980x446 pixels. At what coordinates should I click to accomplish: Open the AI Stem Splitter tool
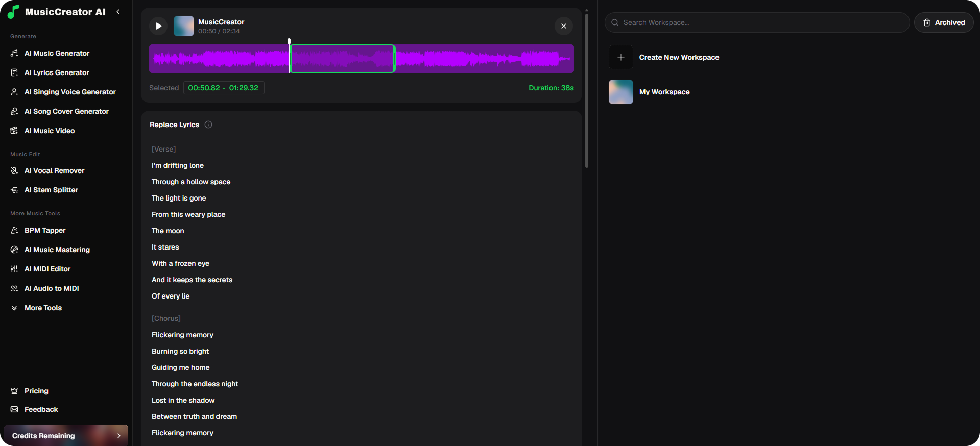click(51, 190)
